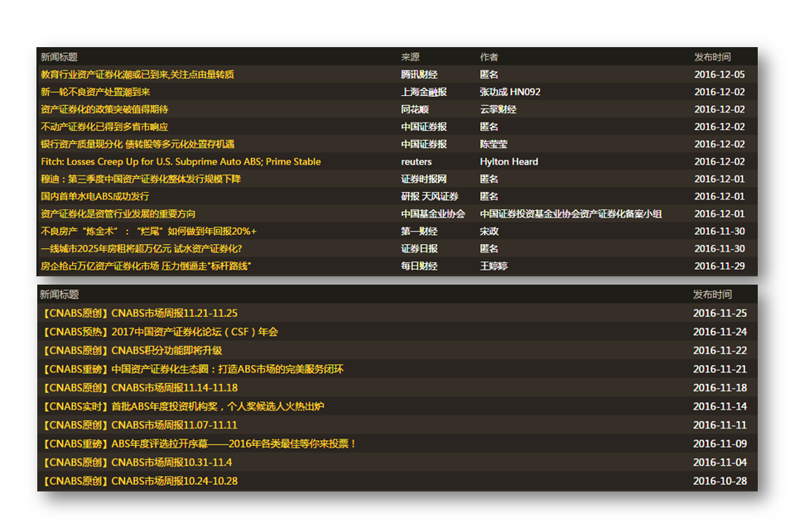Select source cell 'reuters'
This screenshot has height=532, width=795.
(x=417, y=161)
